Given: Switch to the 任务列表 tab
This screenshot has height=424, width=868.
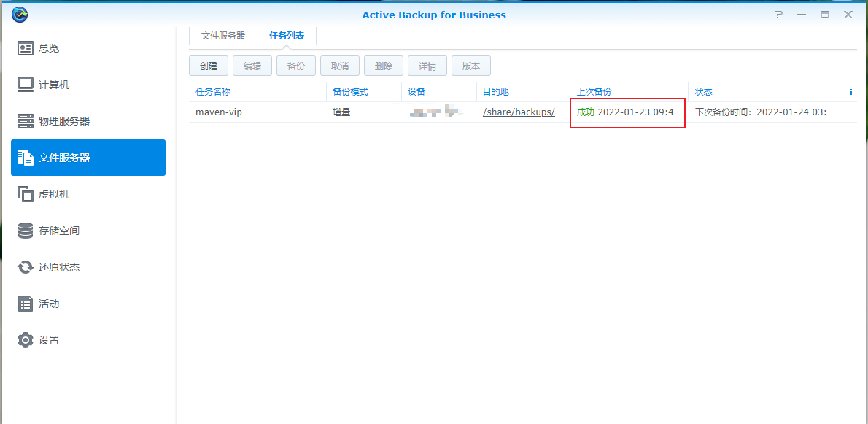Looking at the screenshot, I should 287,36.
